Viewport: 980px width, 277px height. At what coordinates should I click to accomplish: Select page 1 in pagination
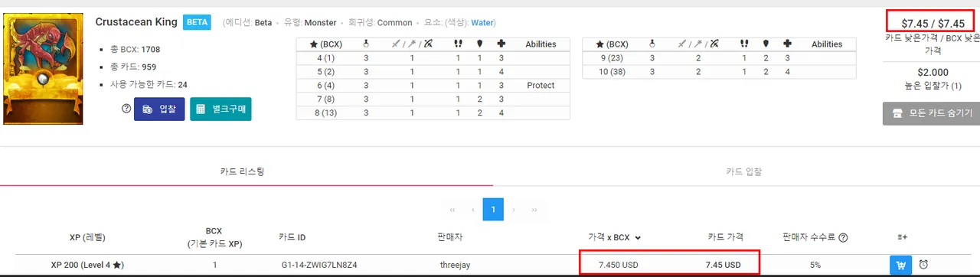point(493,209)
